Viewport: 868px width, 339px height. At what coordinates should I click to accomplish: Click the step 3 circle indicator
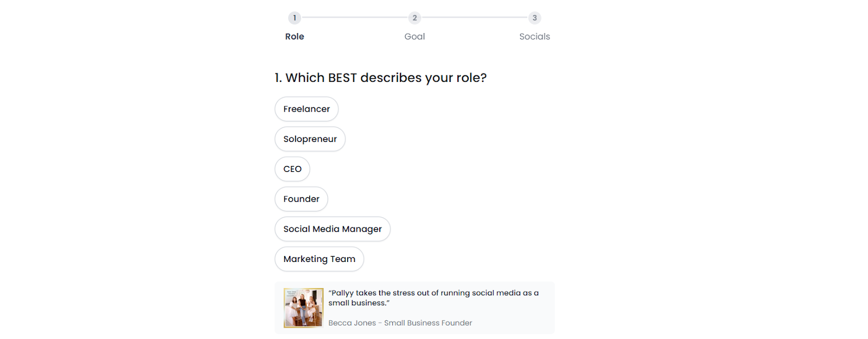pyautogui.click(x=535, y=18)
